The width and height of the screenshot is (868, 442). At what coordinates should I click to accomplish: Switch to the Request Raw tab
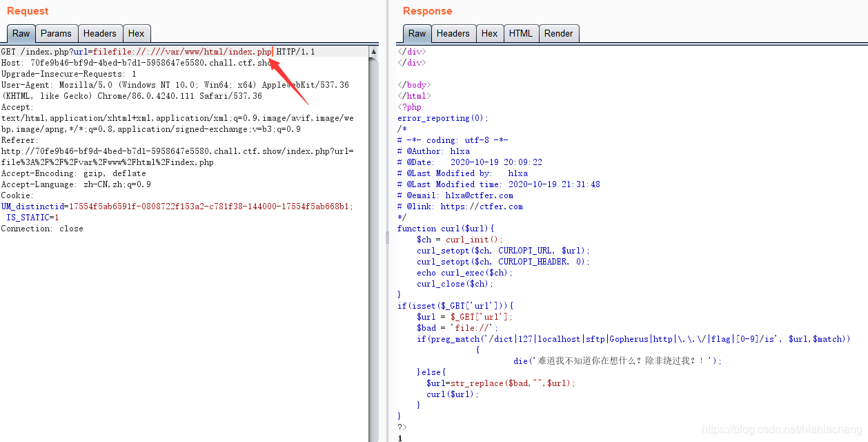(x=21, y=33)
